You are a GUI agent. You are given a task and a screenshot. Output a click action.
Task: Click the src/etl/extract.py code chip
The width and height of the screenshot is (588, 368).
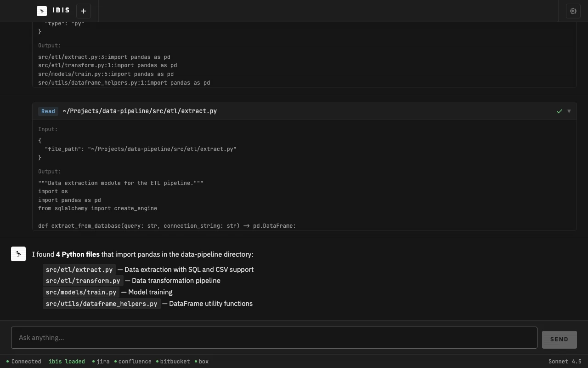(x=79, y=270)
